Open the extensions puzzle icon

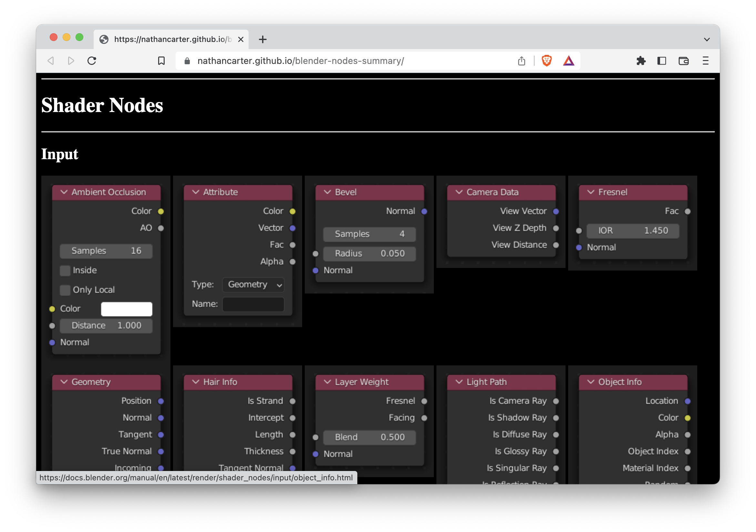click(640, 61)
